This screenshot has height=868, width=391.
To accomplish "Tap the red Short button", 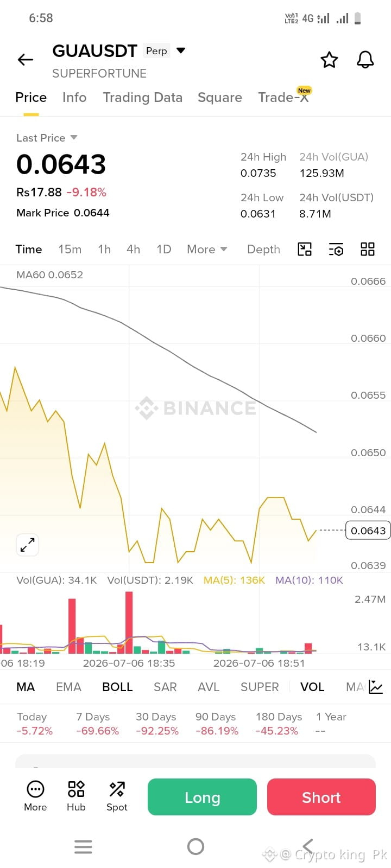I will pos(321,797).
